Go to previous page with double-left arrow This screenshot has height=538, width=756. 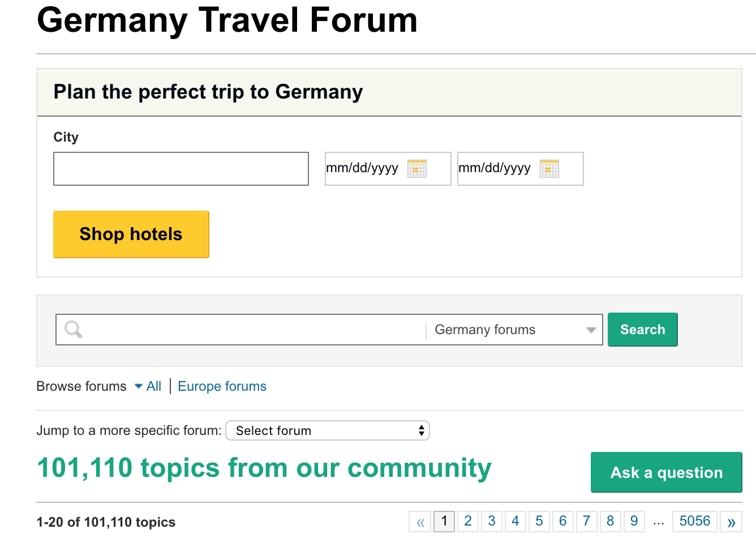tap(420, 522)
